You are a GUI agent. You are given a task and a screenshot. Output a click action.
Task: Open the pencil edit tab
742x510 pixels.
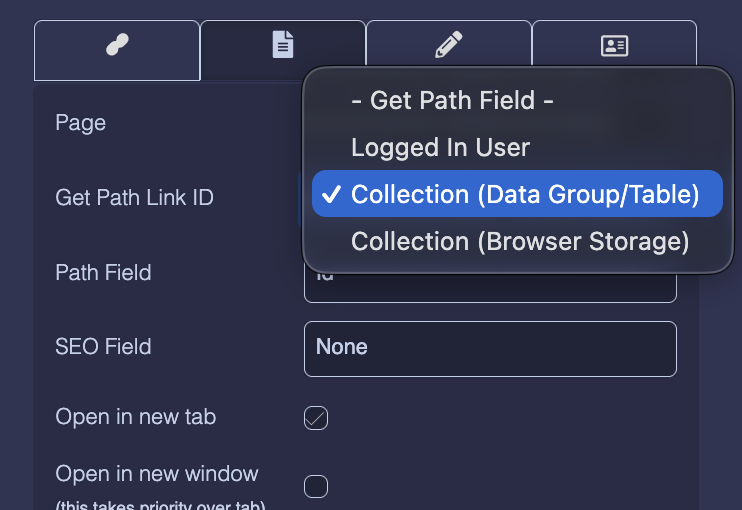click(x=448, y=46)
